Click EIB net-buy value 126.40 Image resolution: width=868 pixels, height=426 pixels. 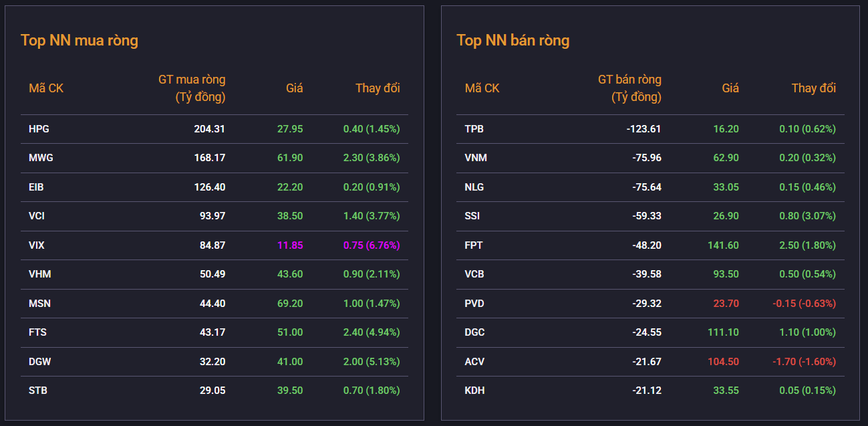click(210, 187)
